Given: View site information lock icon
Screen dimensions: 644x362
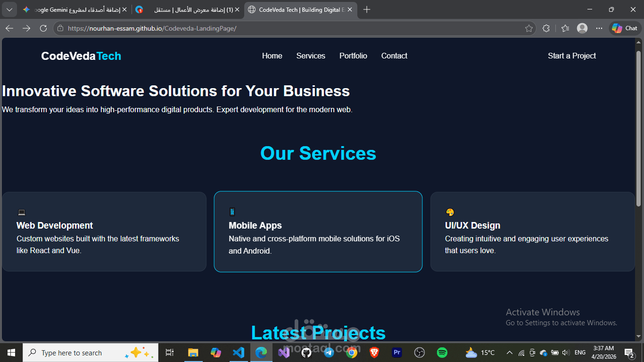Looking at the screenshot, I should (60, 28).
